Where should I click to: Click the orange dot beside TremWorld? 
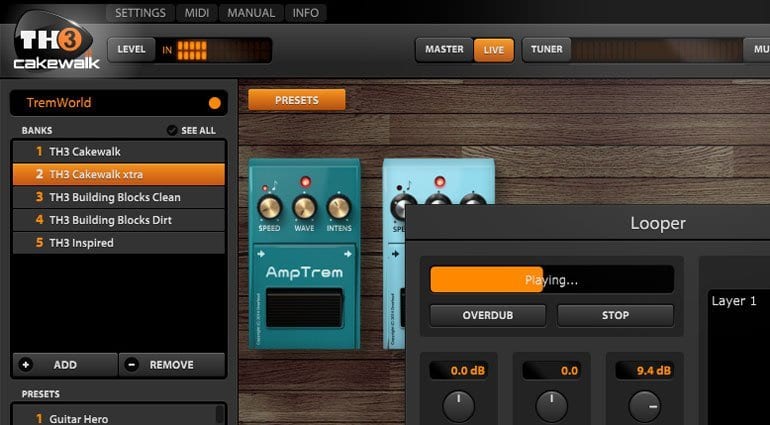point(215,103)
